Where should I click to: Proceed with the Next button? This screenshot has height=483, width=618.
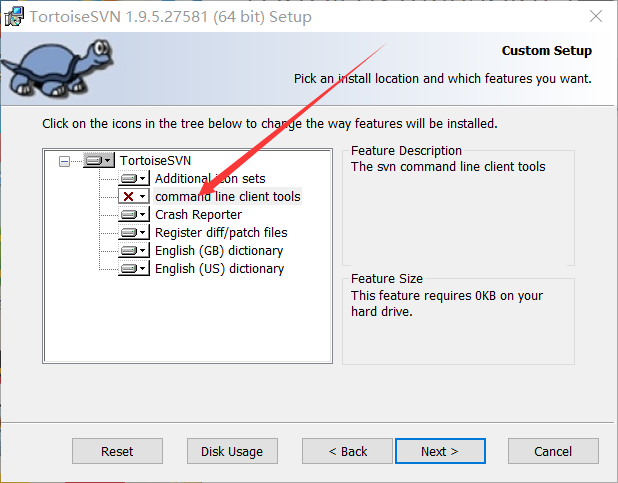(x=440, y=451)
